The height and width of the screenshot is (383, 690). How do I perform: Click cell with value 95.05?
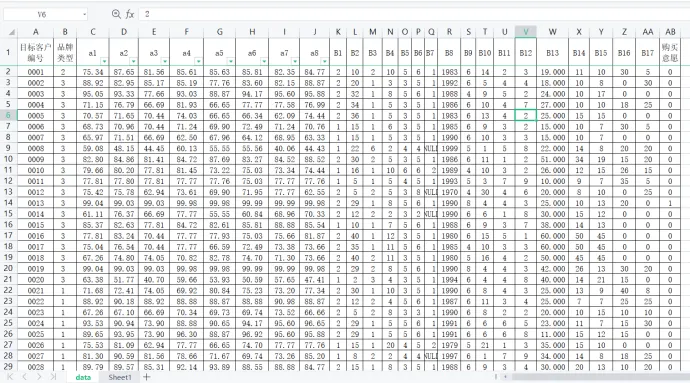[92, 94]
